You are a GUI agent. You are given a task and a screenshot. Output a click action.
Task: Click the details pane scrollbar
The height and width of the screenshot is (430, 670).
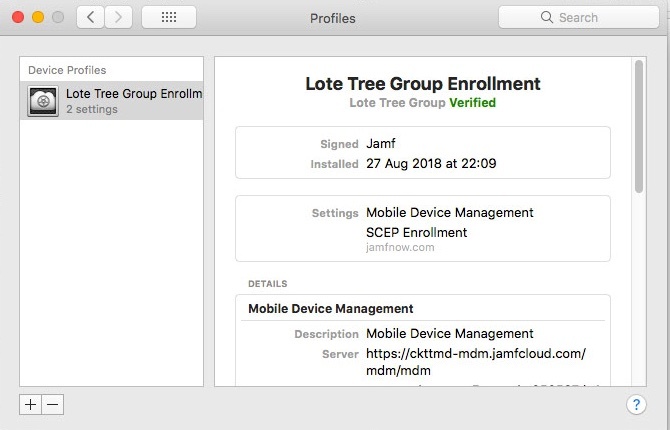click(x=639, y=127)
